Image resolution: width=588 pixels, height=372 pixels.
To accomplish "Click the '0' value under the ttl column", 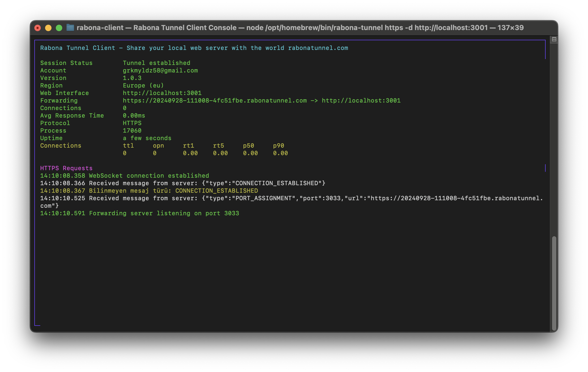I will tap(124, 153).
